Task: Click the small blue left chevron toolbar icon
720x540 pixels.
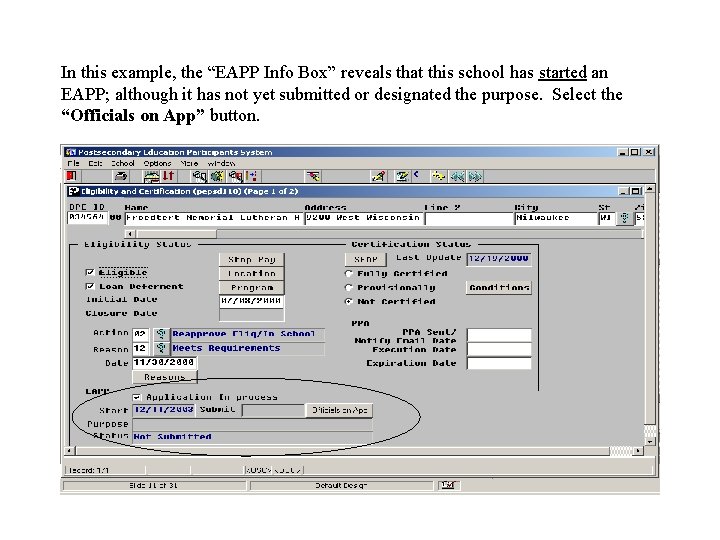Action: click(416, 174)
